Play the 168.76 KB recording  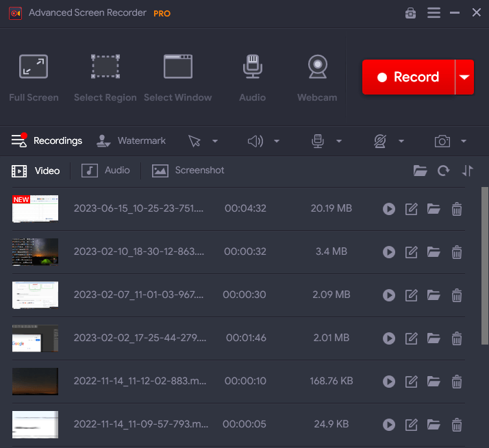pyautogui.click(x=389, y=382)
